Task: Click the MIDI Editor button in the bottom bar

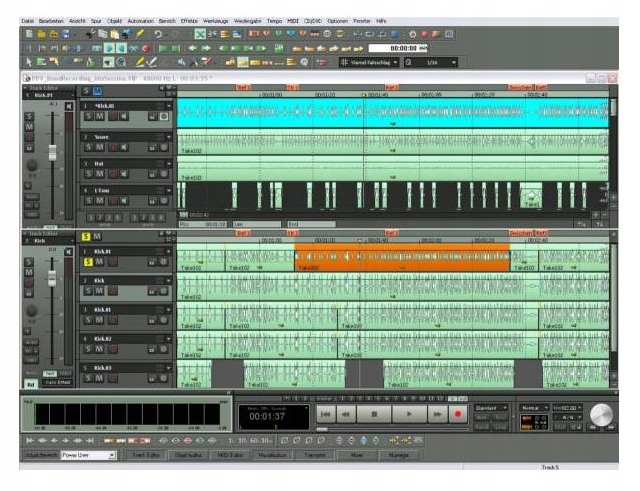Action: point(231,455)
